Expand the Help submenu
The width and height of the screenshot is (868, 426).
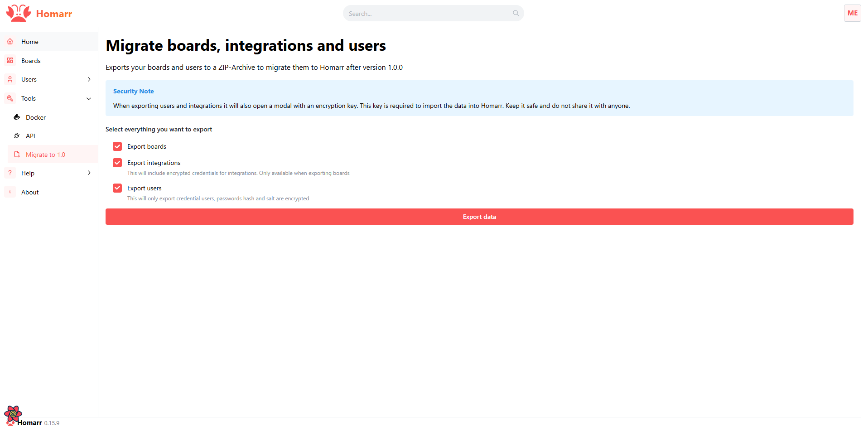tap(89, 173)
